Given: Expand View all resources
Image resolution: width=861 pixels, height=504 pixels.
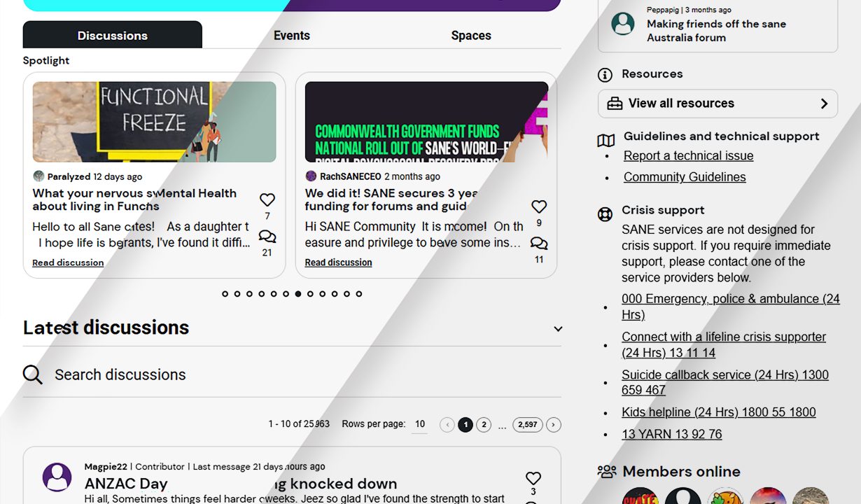Looking at the screenshot, I should pos(717,104).
